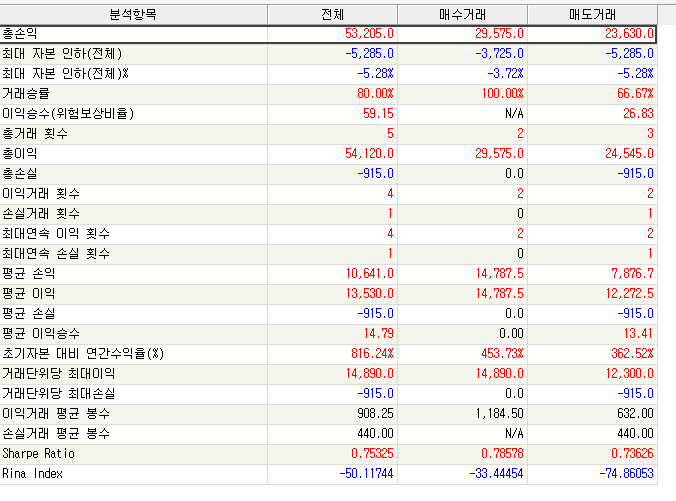The image size is (676, 501).
Task: Select sell-trade average profit 12,272.5
Action: coord(629,294)
